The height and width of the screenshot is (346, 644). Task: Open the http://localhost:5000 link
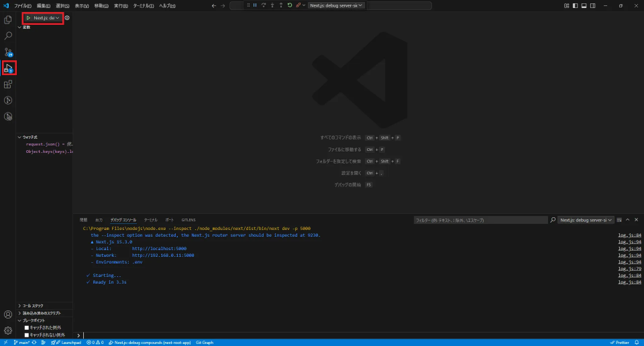[x=159, y=249]
